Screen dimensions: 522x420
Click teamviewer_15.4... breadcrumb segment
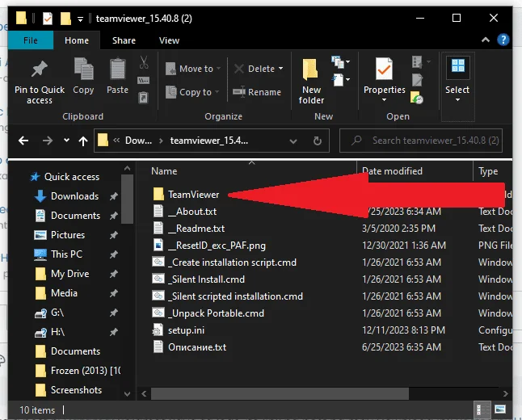pos(209,141)
